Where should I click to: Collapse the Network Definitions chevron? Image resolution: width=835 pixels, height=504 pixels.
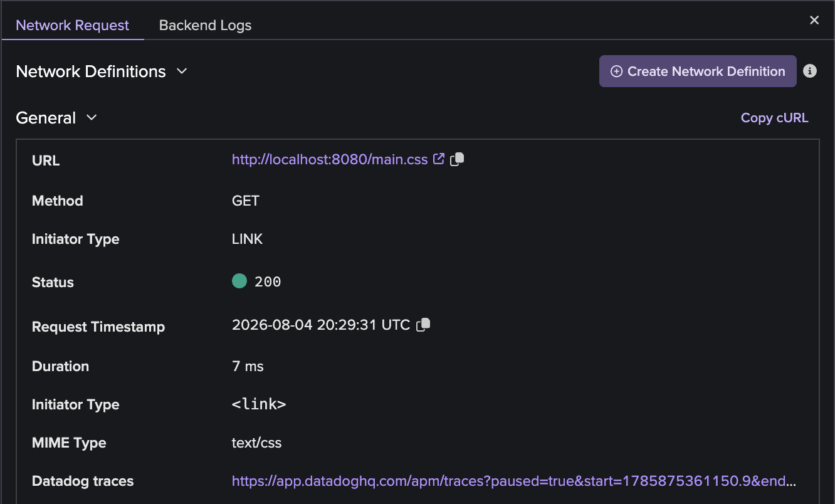[182, 71]
